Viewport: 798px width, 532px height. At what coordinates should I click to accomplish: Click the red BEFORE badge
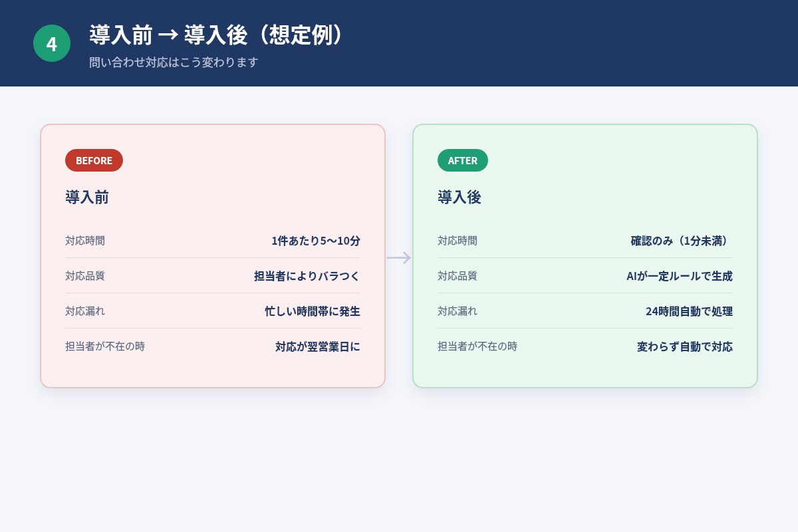coord(94,160)
